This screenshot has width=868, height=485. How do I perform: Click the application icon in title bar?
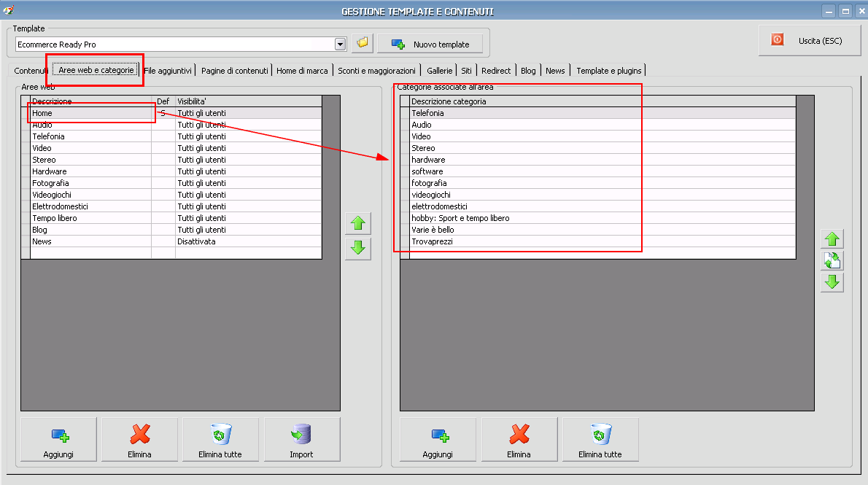coord(8,10)
